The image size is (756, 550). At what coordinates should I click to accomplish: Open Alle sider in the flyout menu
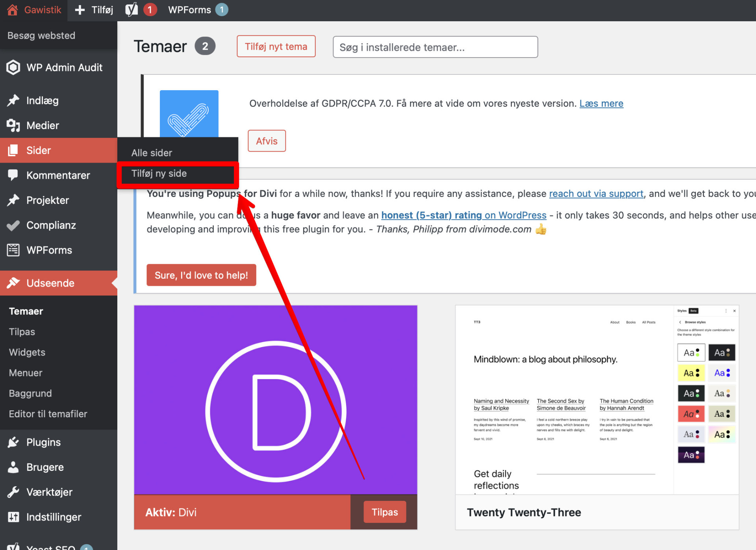152,153
